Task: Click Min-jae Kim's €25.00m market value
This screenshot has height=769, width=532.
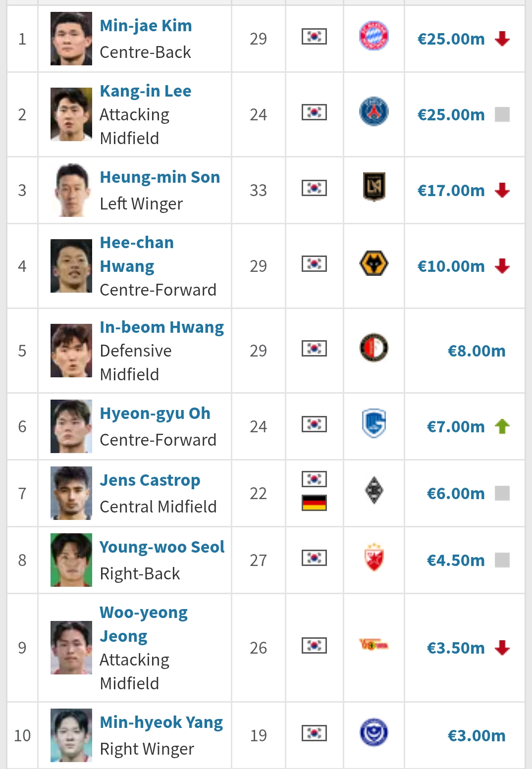Action: (451, 39)
